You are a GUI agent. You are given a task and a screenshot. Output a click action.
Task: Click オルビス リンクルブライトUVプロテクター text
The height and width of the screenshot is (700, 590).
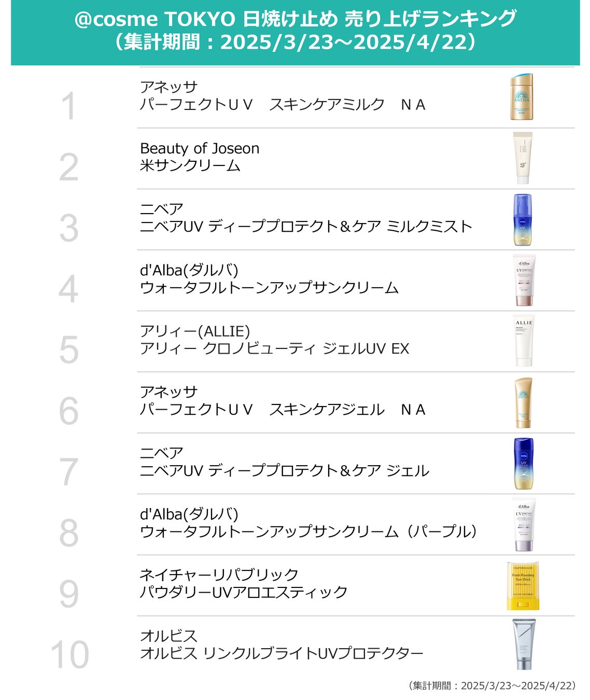[x=282, y=653]
